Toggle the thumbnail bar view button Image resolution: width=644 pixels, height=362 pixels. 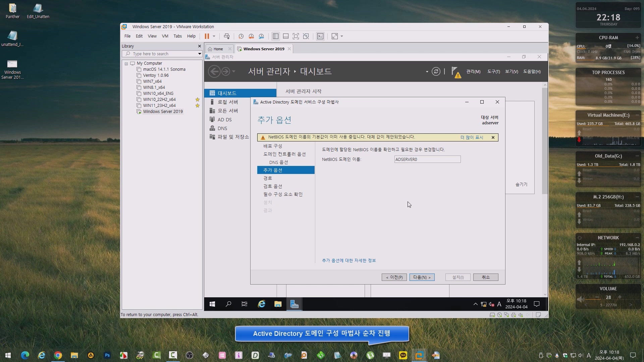286,36
